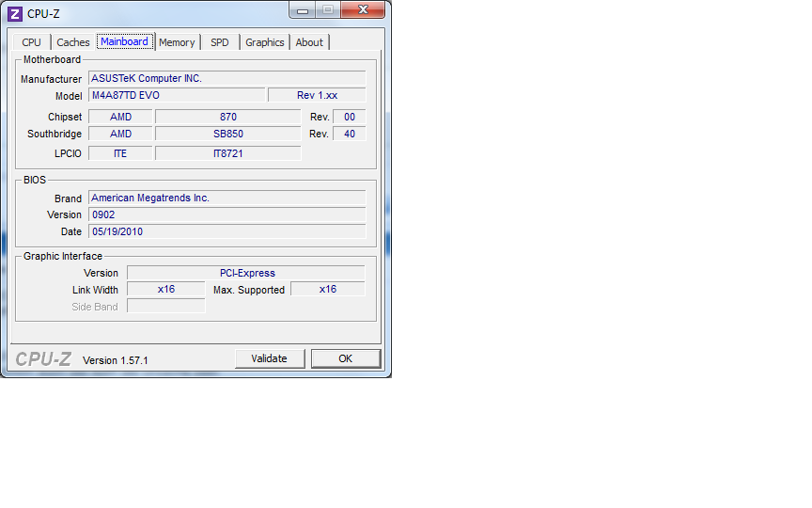Click the Version 1.57.1 label
812x508 pixels.
[x=116, y=360]
